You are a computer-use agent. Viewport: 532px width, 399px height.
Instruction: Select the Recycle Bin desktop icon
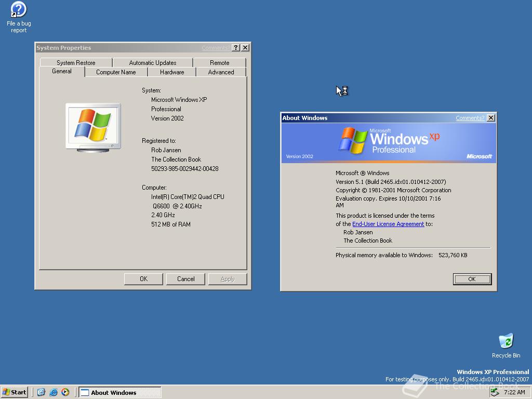[x=506, y=345]
